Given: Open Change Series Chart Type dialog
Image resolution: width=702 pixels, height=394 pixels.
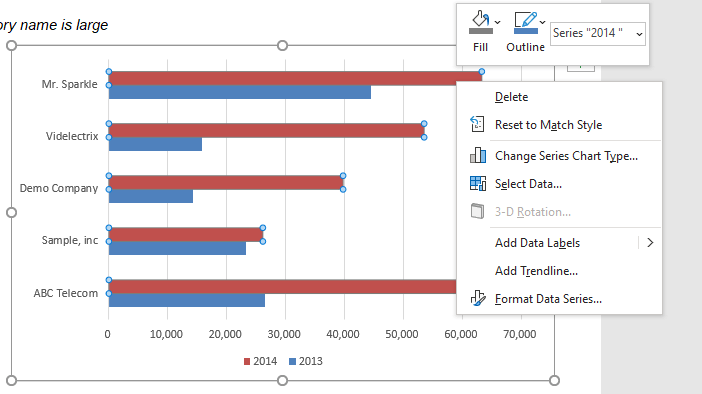Looking at the screenshot, I should [559, 156].
